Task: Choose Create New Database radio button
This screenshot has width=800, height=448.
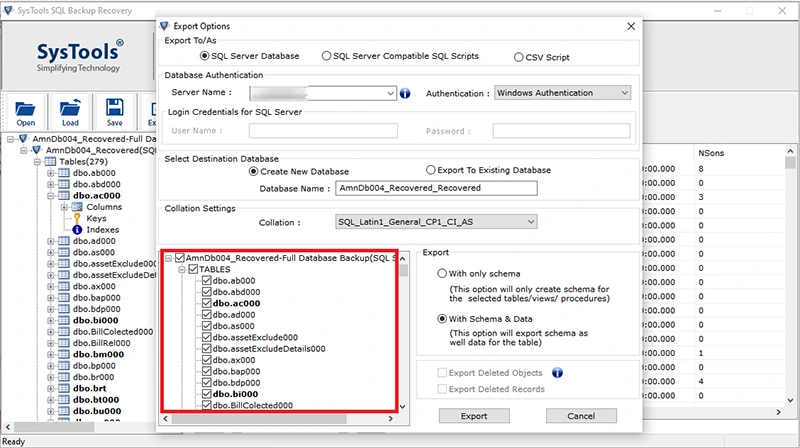Action: pos(253,171)
